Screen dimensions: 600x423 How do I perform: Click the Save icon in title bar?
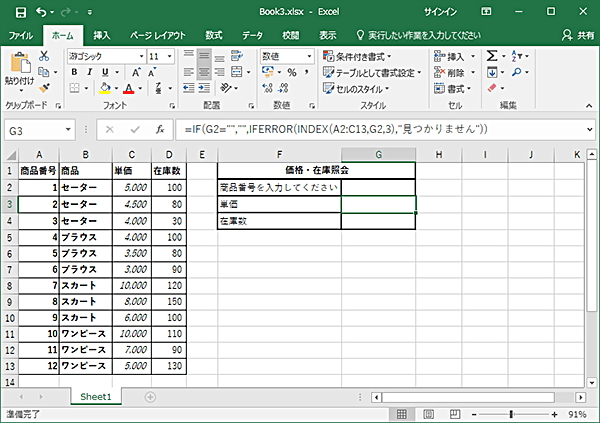[x=20, y=12]
